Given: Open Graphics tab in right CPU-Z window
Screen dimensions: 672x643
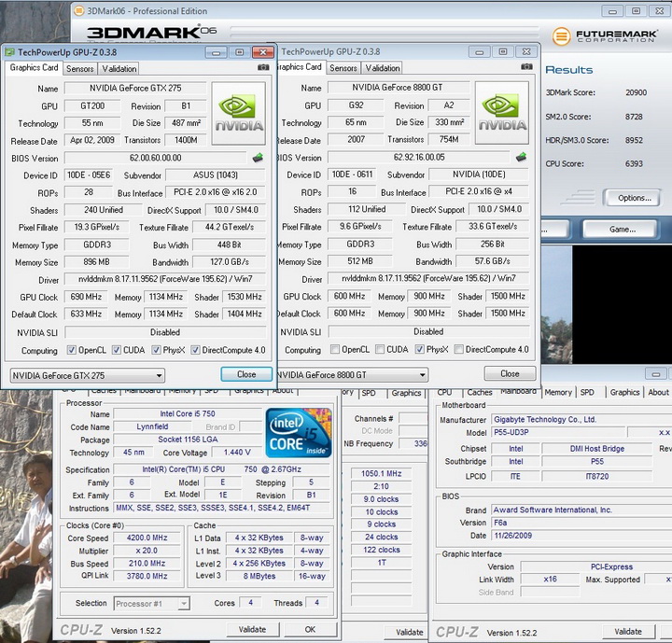Looking at the screenshot, I should click(x=624, y=392).
